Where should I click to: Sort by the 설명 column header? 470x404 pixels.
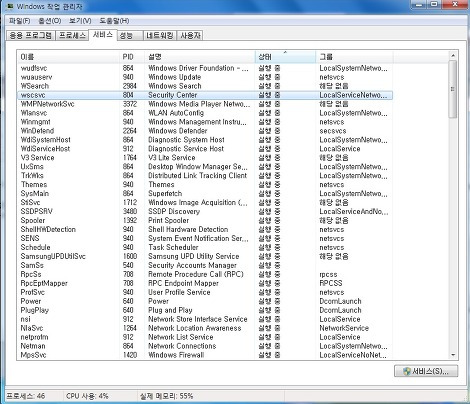200,57
